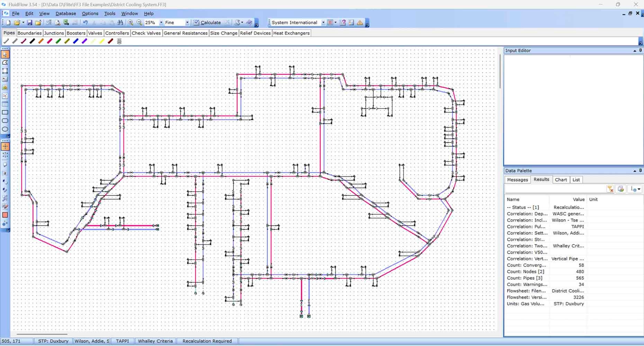Select the text label tool in the left toolbar

pos(5,79)
